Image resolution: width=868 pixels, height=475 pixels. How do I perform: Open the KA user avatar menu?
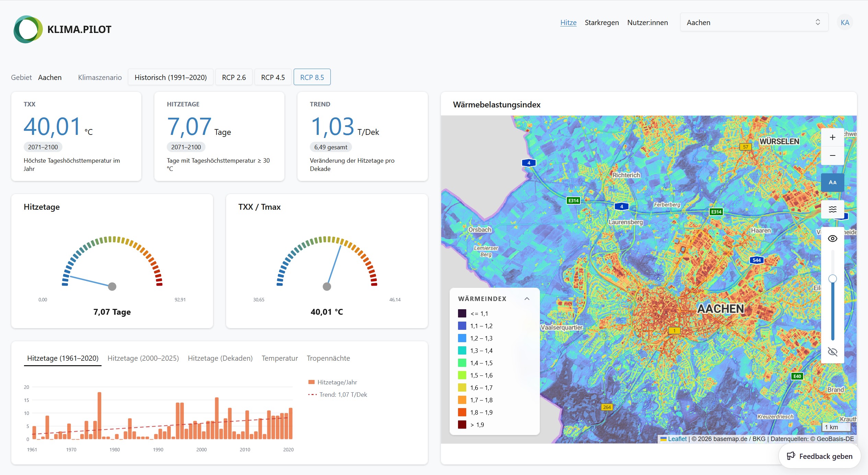pos(845,23)
